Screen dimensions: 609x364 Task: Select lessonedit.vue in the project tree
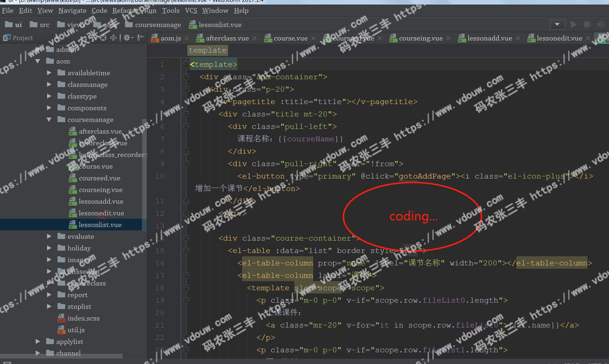[x=101, y=213]
